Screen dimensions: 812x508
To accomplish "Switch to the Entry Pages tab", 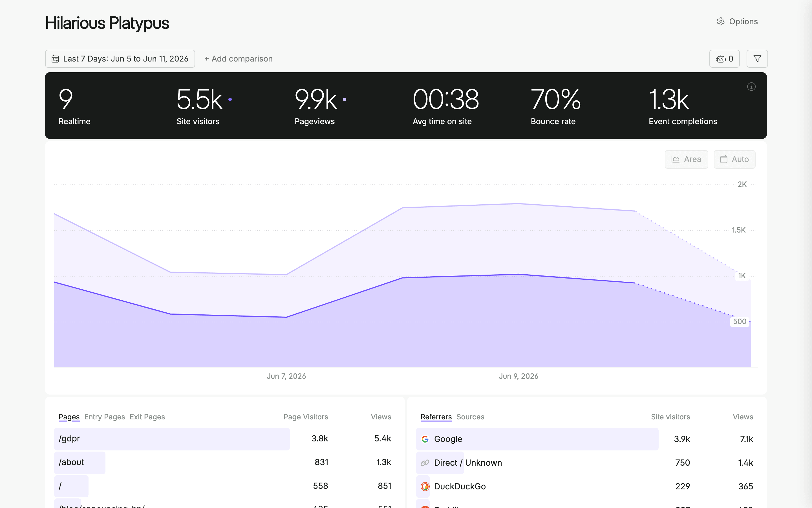I will 105,417.
